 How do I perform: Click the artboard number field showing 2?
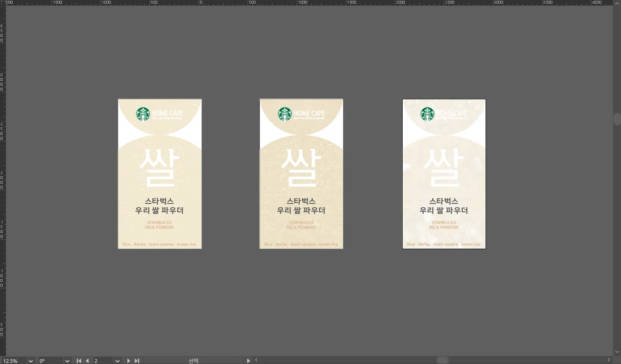pyautogui.click(x=104, y=361)
